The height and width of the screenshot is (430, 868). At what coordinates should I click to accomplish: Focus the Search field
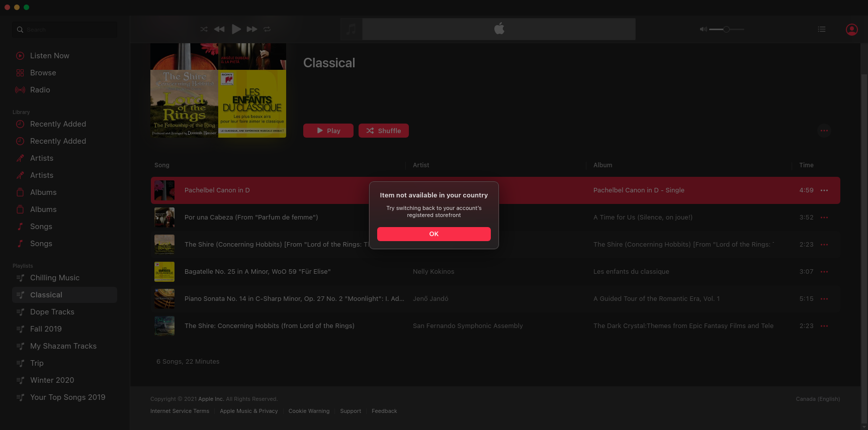tap(65, 30)
